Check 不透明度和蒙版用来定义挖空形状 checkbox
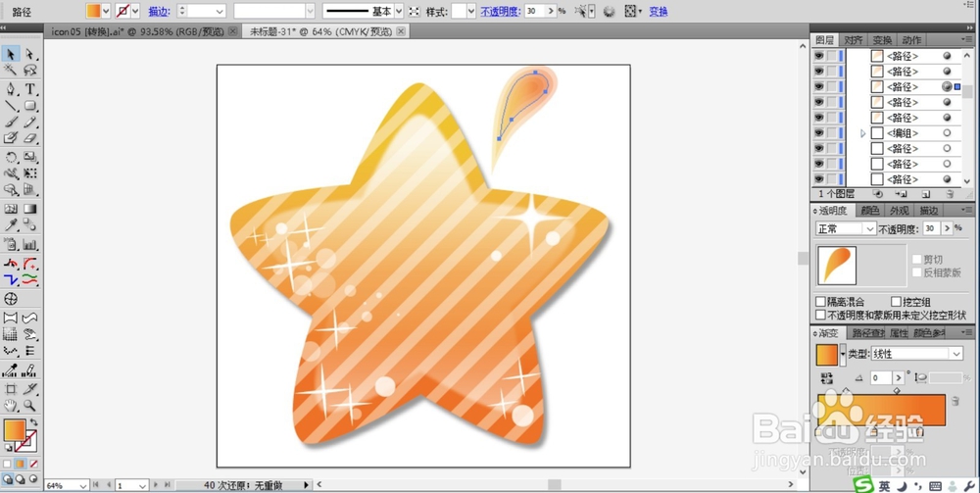980x493 pixels. click(x=820, y=315)
